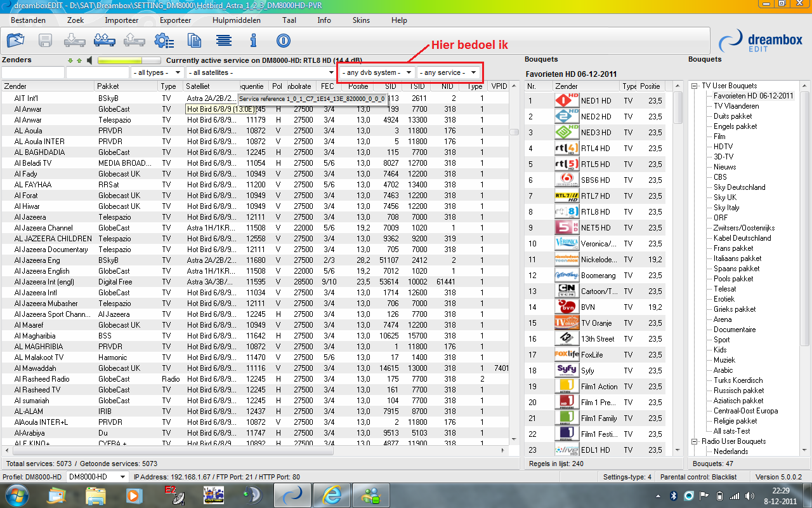812x508 pixels.
Task: Open Windows Start button
Action: [17, 495]
